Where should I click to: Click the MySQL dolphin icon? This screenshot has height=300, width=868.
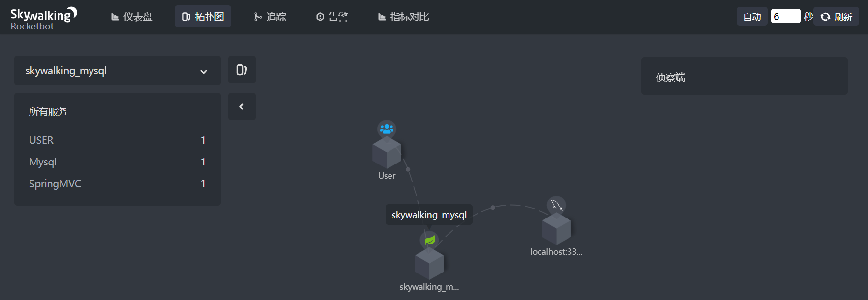pyautogui.click(x=556, y=205)
